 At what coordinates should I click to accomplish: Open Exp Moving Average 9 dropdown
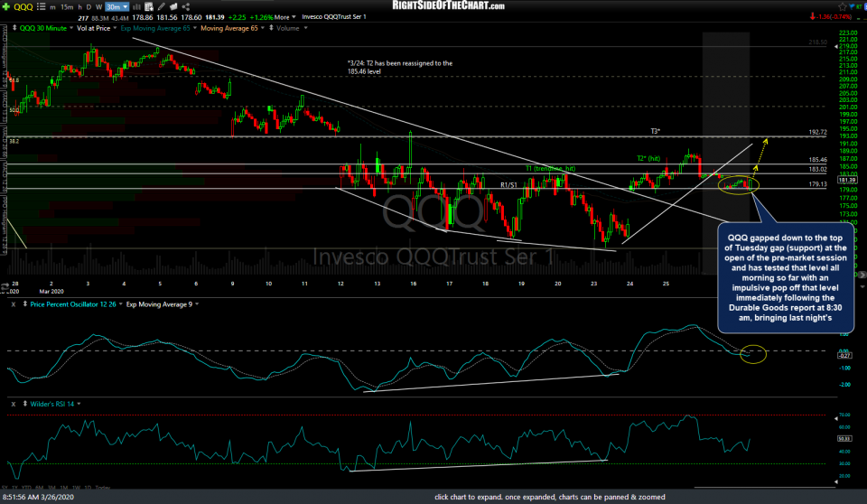[x=197, y=304]
